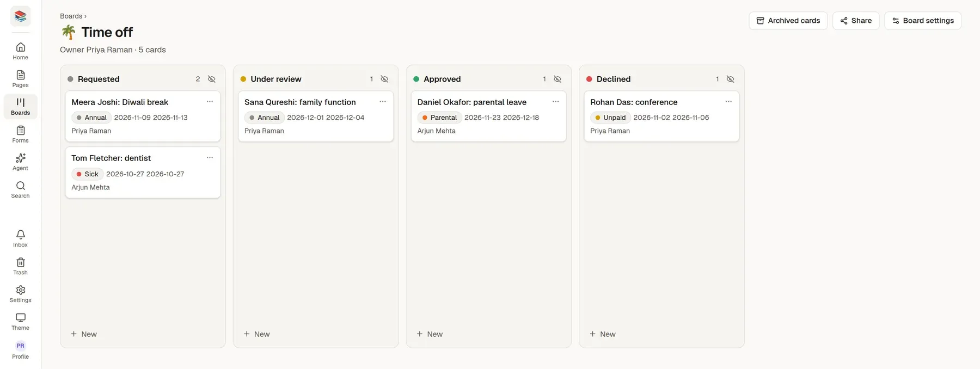Open Board settings

[x=923, y=21]
